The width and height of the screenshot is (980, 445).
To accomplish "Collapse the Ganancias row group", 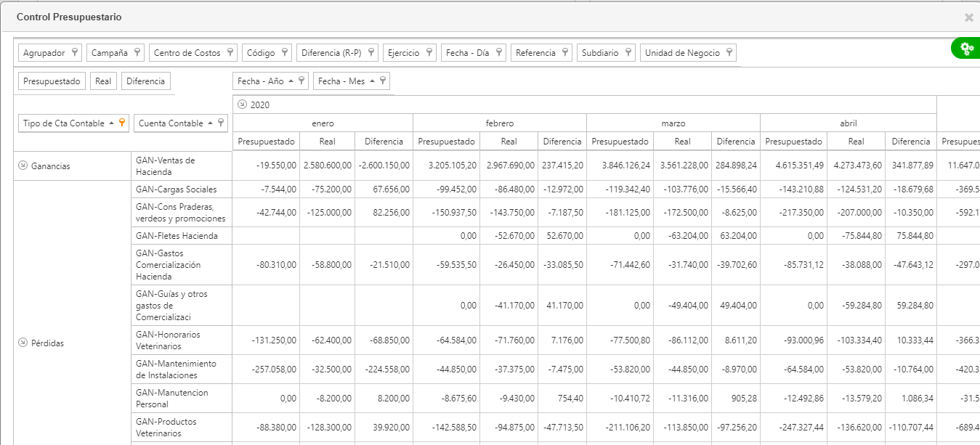I will click(23, 166).
